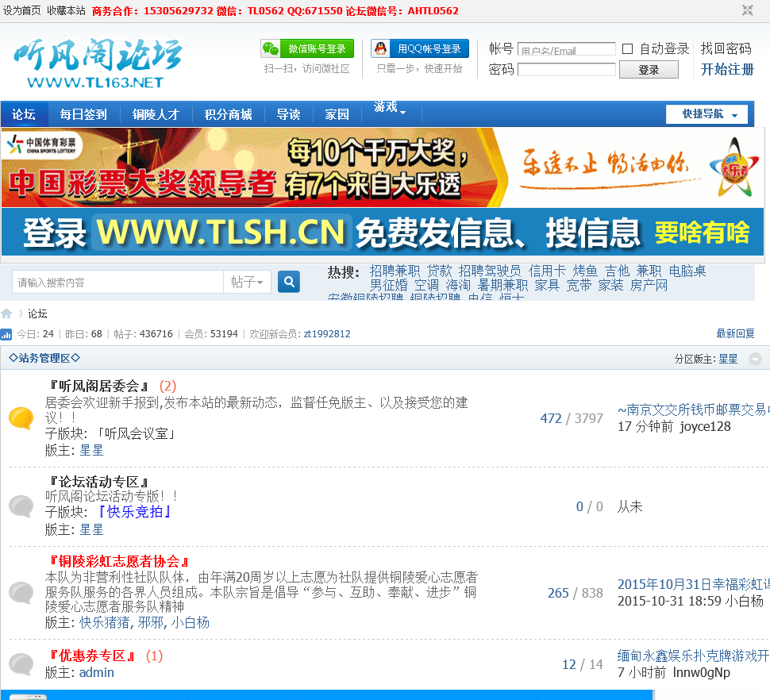Click hot search term 信用卡

[547, 271]
